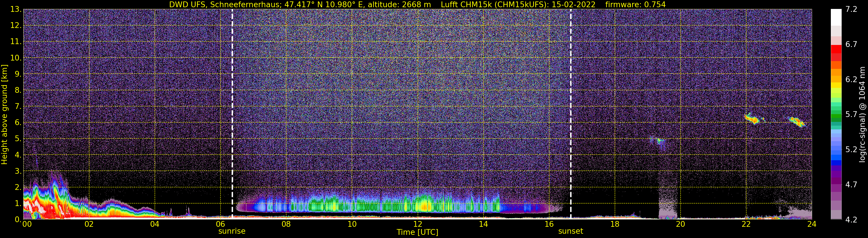Screen dimensions: 868x238
Task: Click the 'Height above ground [km]' axis label
Action: tap(4, 114)
